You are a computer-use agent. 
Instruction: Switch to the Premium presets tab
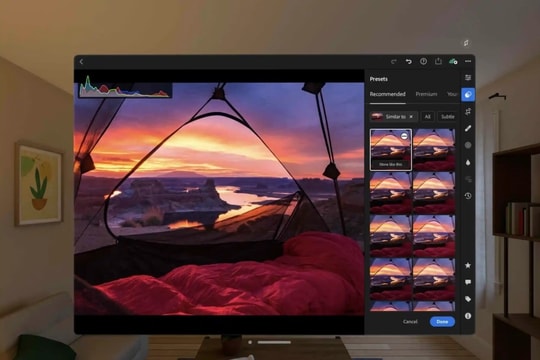[426, 94]
